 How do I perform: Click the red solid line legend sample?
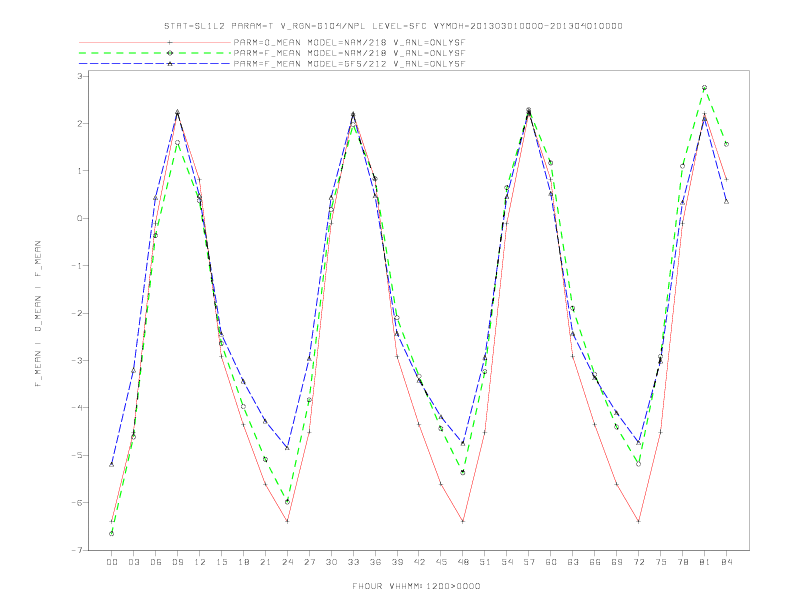pyautogui.click(x=155, y=42)
